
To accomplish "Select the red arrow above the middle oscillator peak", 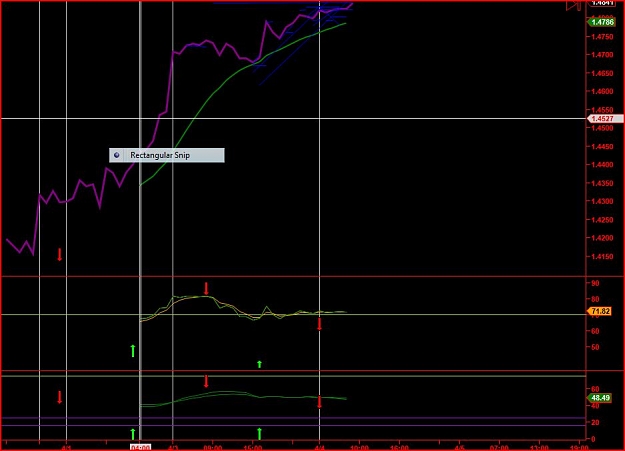I will (x=206, y=288).
